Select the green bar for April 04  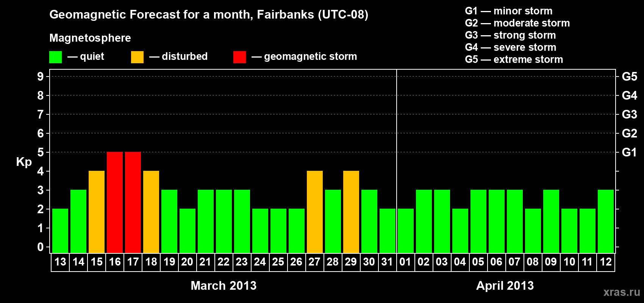click(x=460, y=231)
